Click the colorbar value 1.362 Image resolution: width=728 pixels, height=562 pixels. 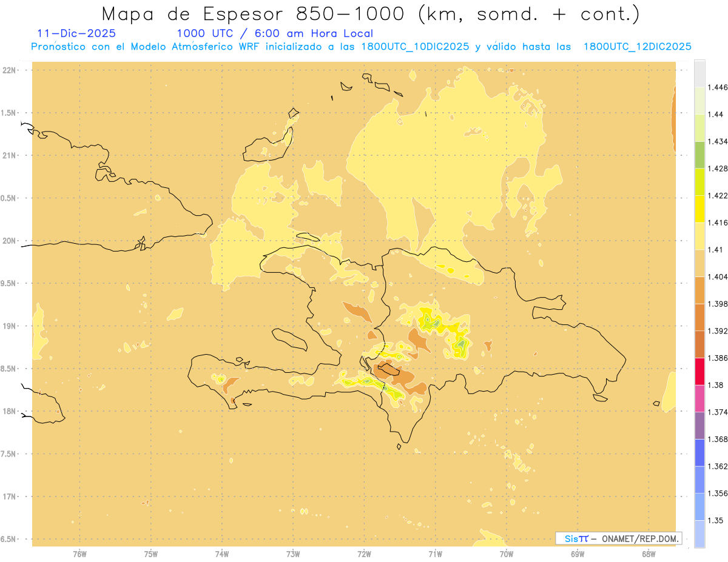click(719, 466)
